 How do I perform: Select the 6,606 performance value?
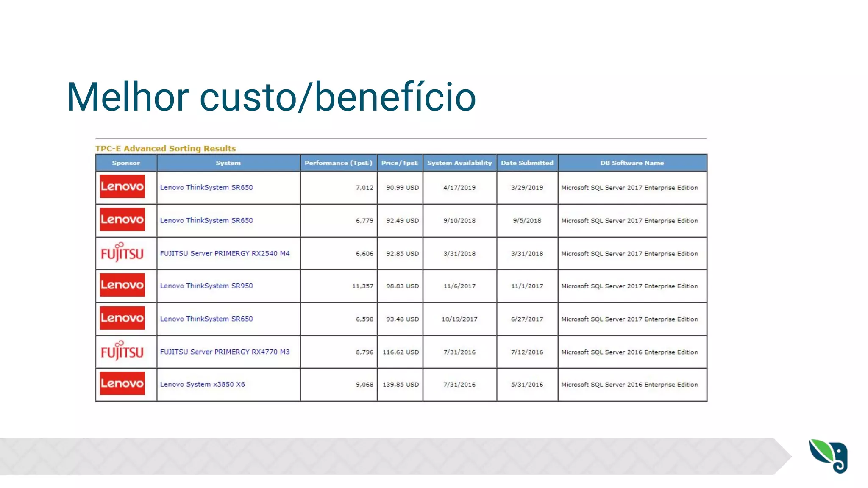point(364,254)
